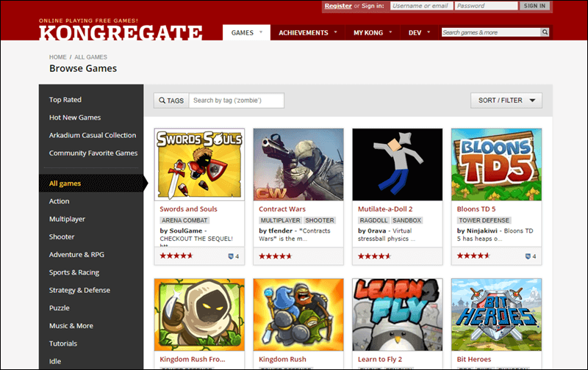Expand the Games menu dropdown arrow
Screen dimensions: 588x370
pyautogui.click(x=261, y=32)
